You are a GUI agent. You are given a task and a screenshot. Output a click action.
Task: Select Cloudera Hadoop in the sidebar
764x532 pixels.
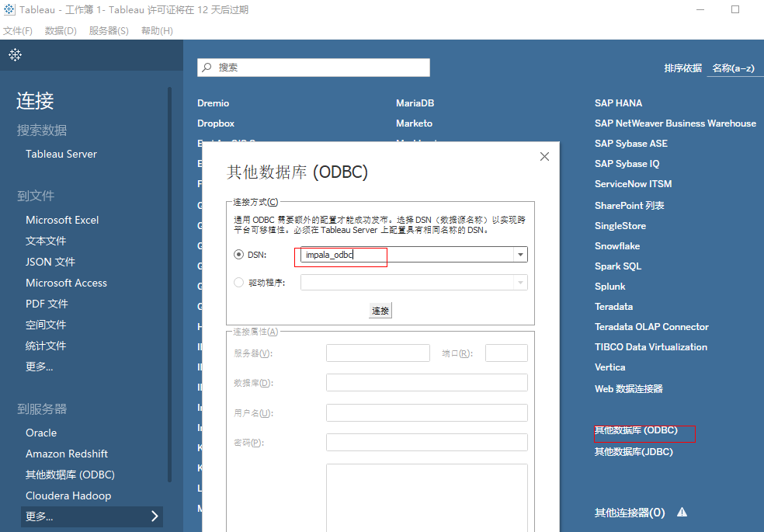(68, 495)
